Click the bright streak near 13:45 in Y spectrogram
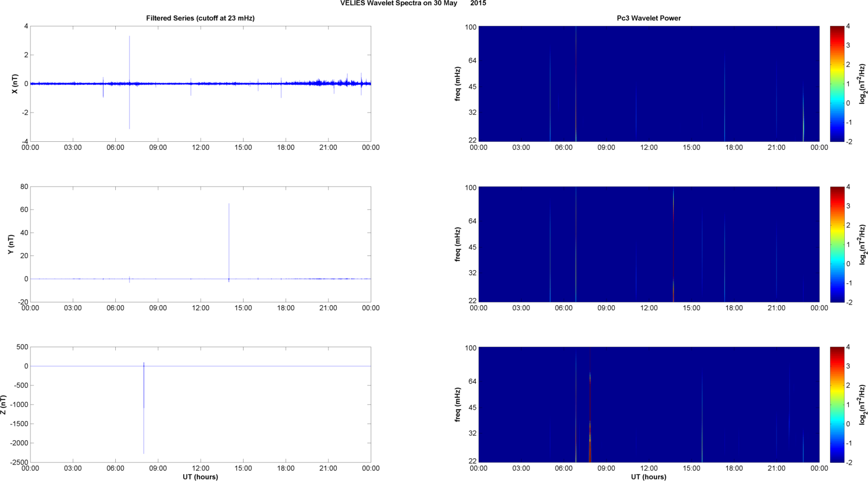The image size is (868, 481). click(674, 244)
